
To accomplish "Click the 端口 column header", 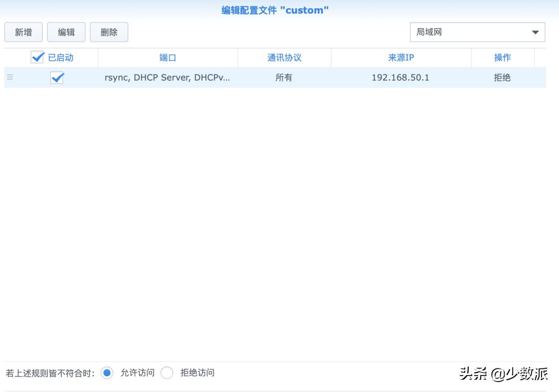I will point(167,57).
